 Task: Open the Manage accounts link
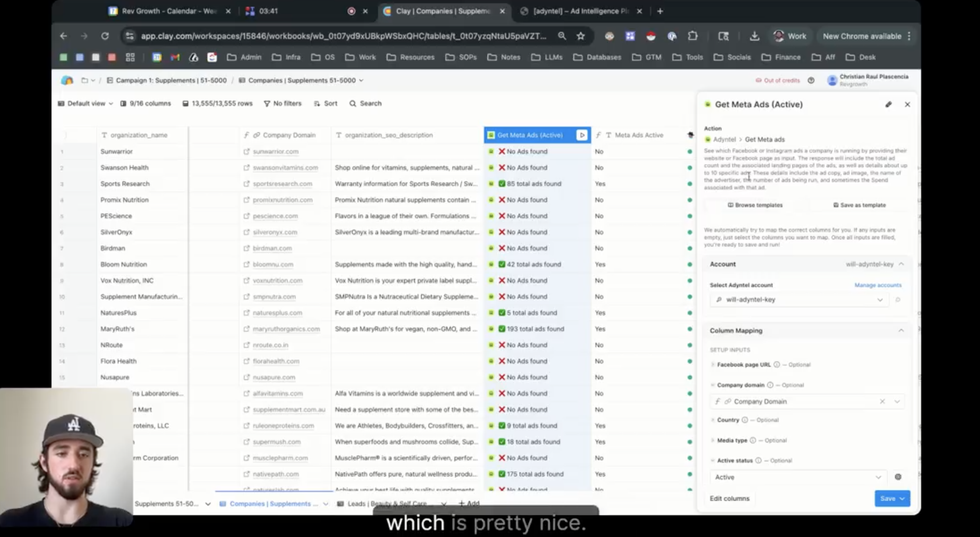878,285
